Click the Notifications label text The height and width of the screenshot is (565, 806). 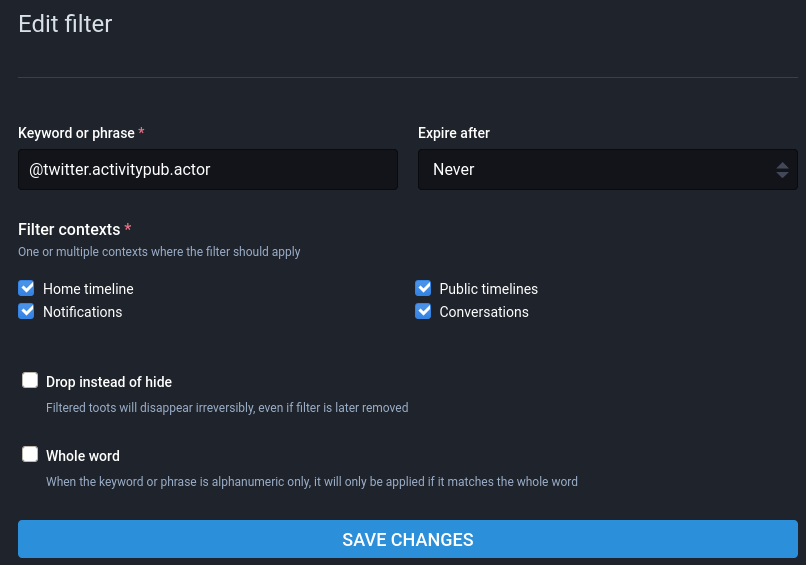pos(82,312)
